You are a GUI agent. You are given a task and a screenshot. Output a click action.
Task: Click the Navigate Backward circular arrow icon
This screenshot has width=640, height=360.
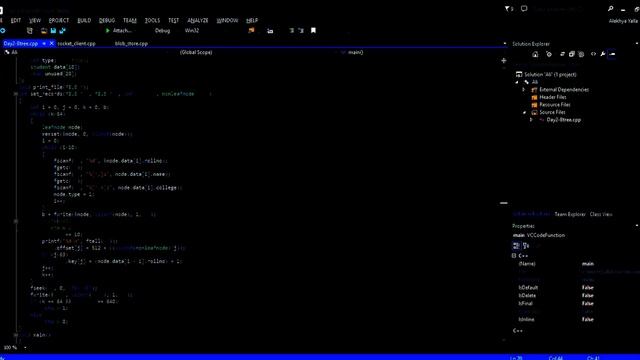(3, 31)
